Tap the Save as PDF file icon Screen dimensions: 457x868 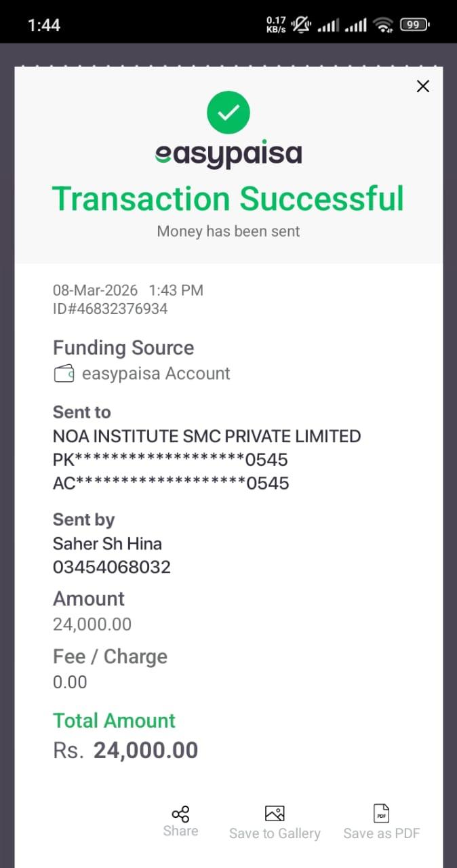[x=382, y=814]
